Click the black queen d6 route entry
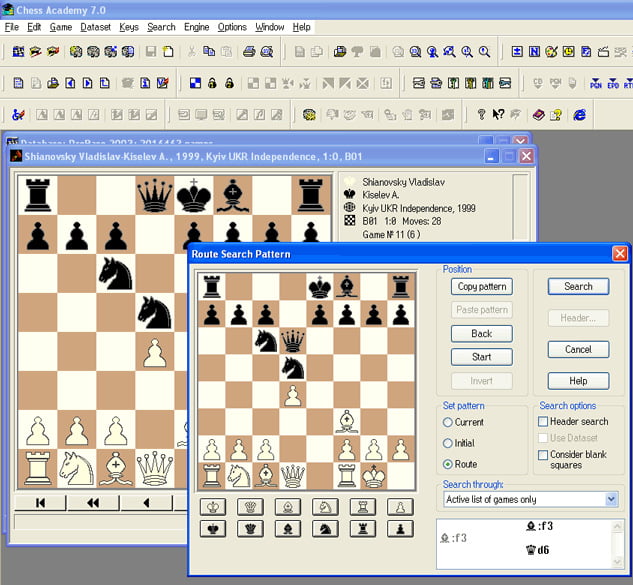Viewport: 633px width, 585px height. tap(538, 549)
